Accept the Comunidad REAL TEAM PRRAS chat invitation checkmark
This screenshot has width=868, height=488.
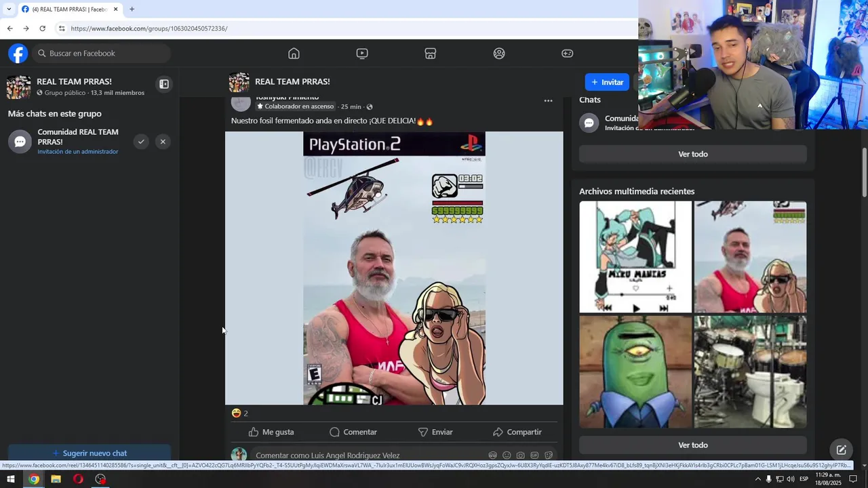click(140, 142)
